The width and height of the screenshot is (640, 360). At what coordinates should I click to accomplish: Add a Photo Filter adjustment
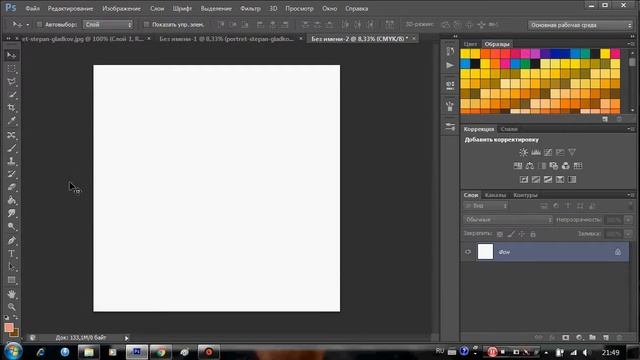tap(553, 166)
